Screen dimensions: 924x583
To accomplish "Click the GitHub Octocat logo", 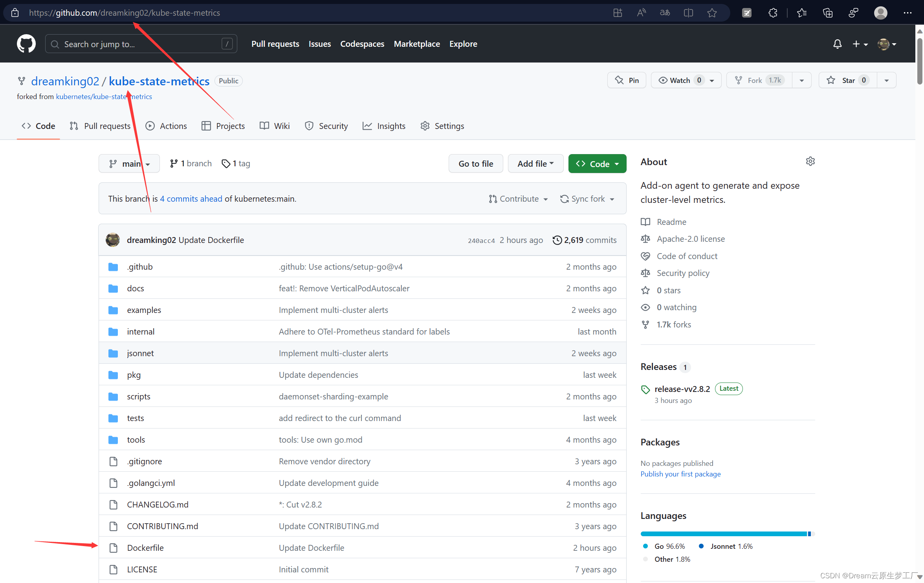I will click(26, 44).
